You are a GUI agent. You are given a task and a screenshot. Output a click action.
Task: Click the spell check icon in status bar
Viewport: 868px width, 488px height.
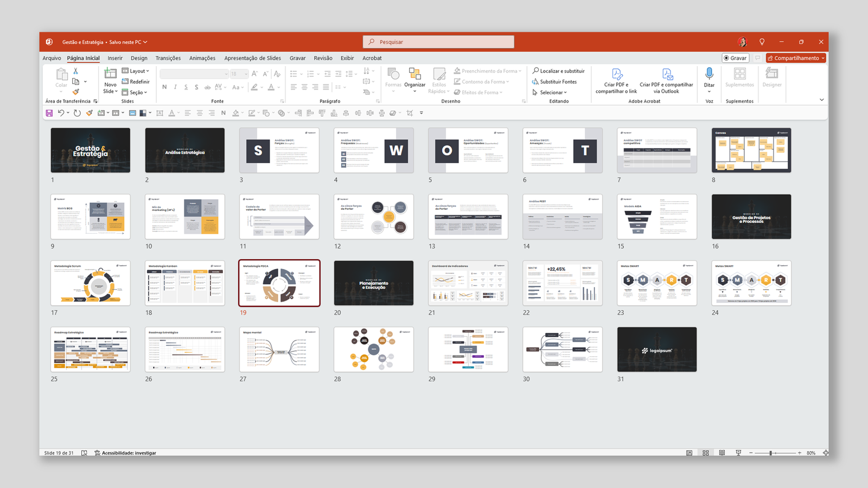click(x=84, y=453)
